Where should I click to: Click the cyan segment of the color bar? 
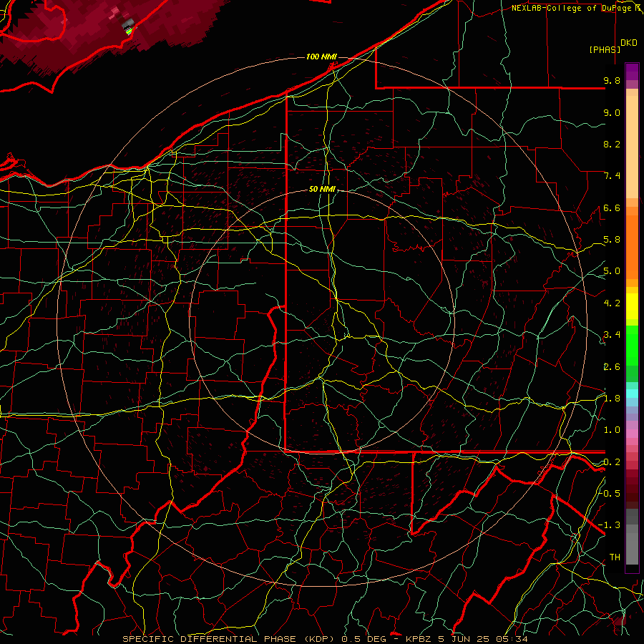click(x=632, y=394)
